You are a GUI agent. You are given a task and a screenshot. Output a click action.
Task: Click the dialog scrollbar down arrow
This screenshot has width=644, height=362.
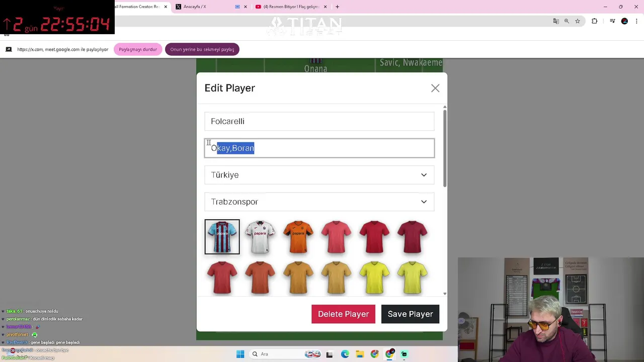tap(444, 294)
